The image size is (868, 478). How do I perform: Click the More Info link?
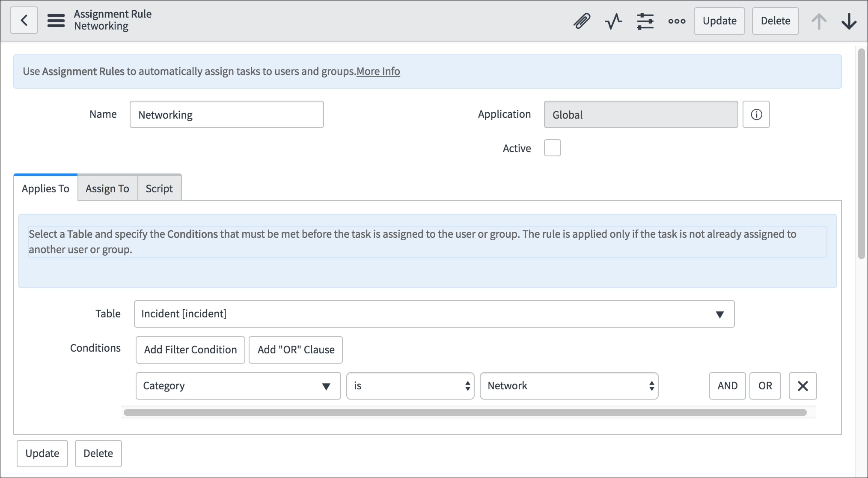[378, 71]
